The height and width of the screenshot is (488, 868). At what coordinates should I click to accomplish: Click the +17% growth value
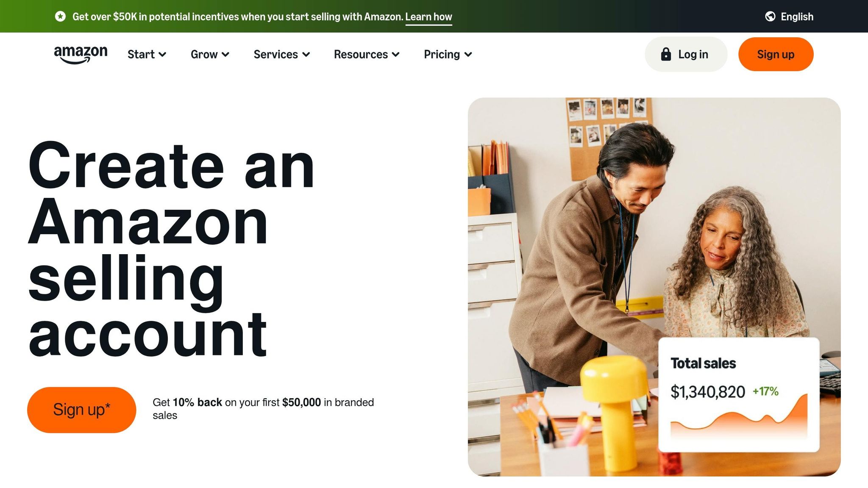pyautogui.click(x=765, y=391)
